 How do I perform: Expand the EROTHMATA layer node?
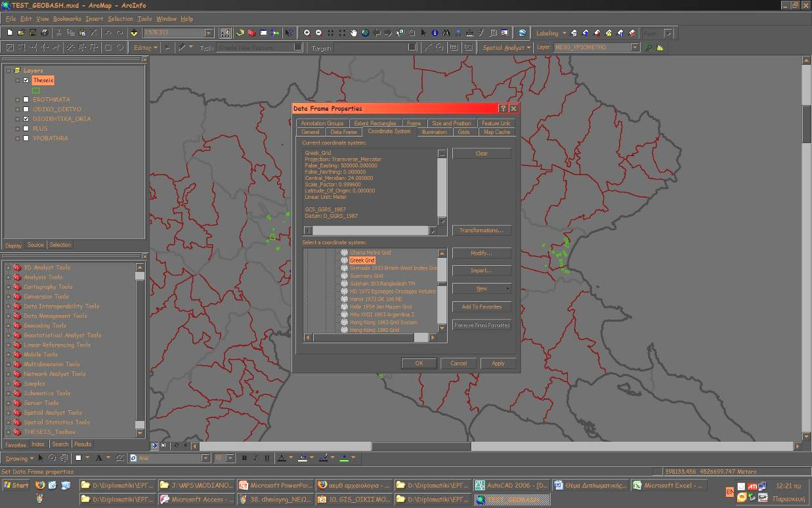click(x=18, y=100)
